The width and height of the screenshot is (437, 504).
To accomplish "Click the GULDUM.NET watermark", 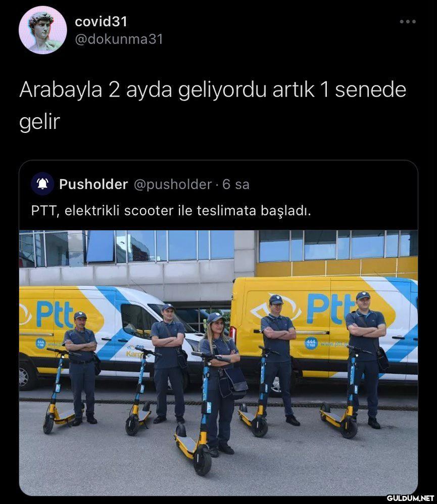I will [410, 498].
